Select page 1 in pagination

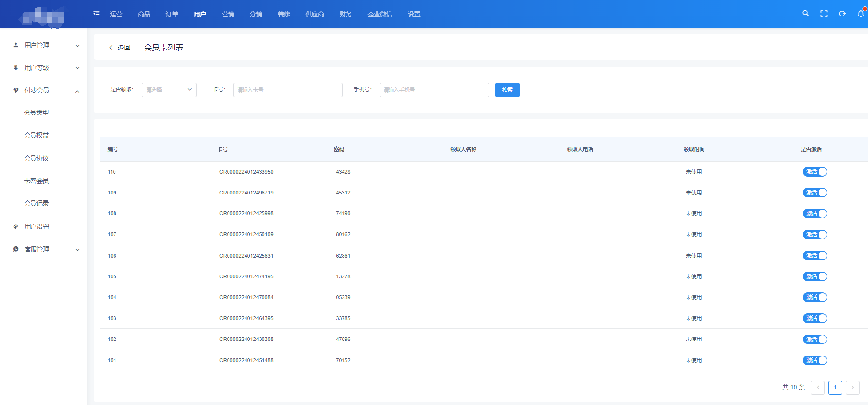point(835,387)
